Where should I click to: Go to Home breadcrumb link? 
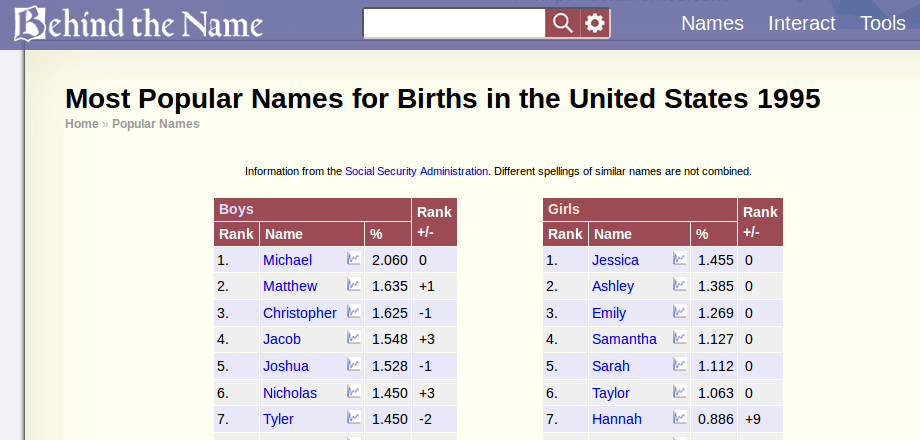click(x=82, y=124)
